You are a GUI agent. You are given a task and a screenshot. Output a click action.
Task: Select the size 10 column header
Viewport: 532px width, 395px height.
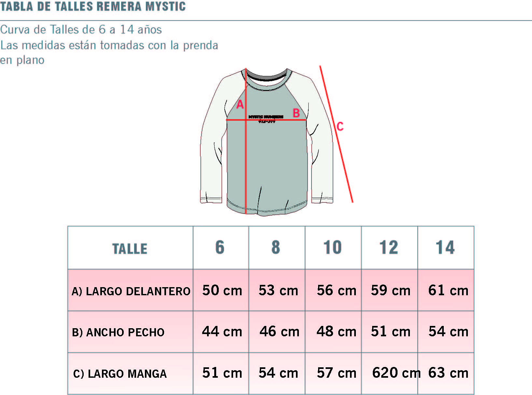pos(332,247)
